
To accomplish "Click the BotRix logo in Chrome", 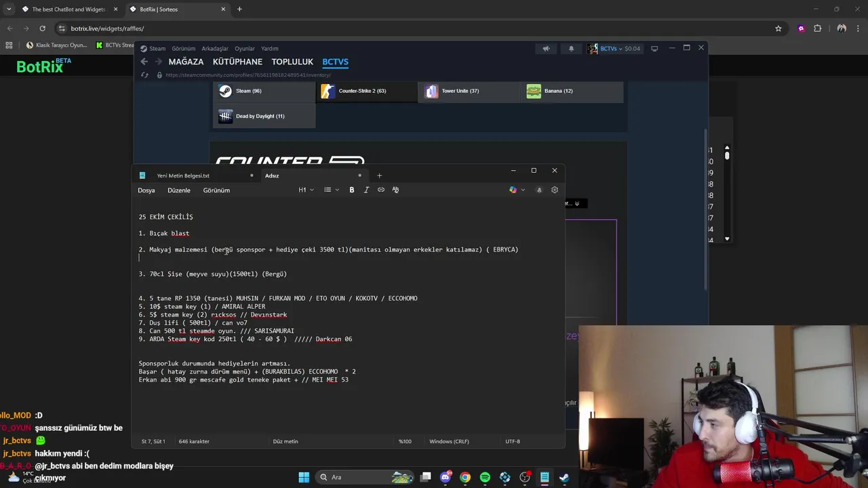I will point(43,66).
